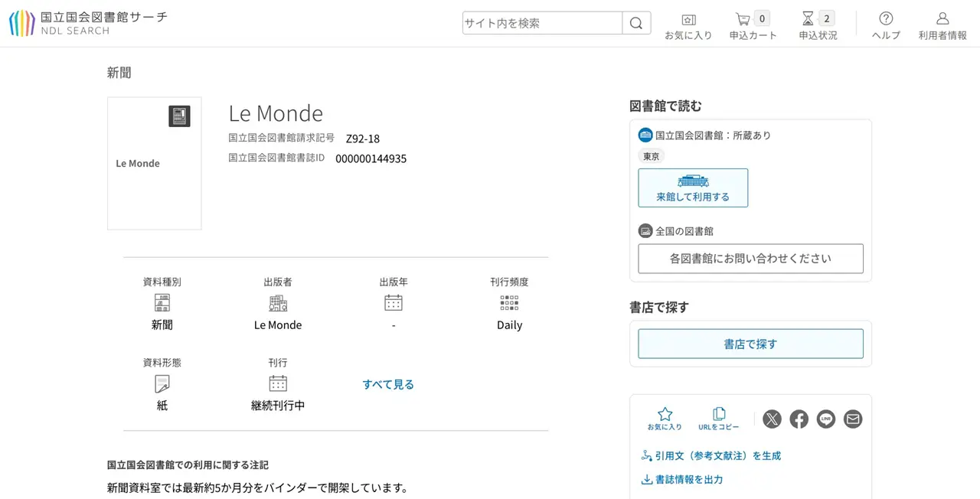This screenshot has width=980, height=499.
Task: Click the 刊行頻度 label
Action: pos(509,282)
